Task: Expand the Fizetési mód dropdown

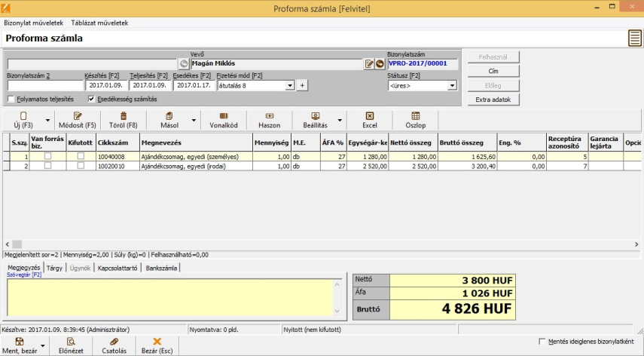Action: (290, 86)
